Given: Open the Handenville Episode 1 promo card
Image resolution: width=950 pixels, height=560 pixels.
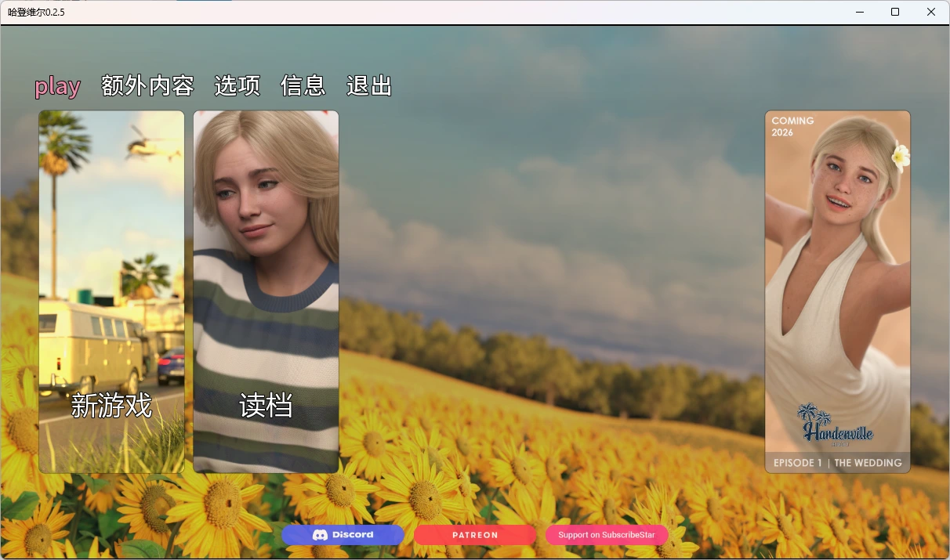Looking at the screenshot, I should coord(838,291).
